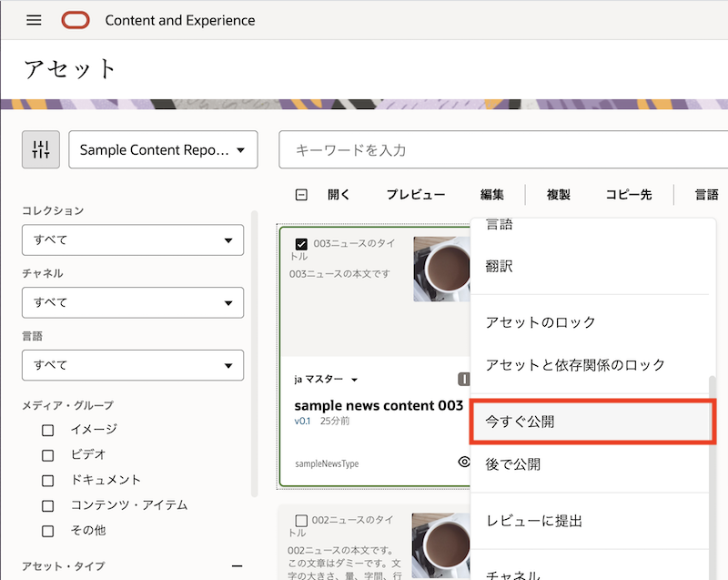
Task: Click the deselect-all minus box icon
Action: (x=301, y=195)
